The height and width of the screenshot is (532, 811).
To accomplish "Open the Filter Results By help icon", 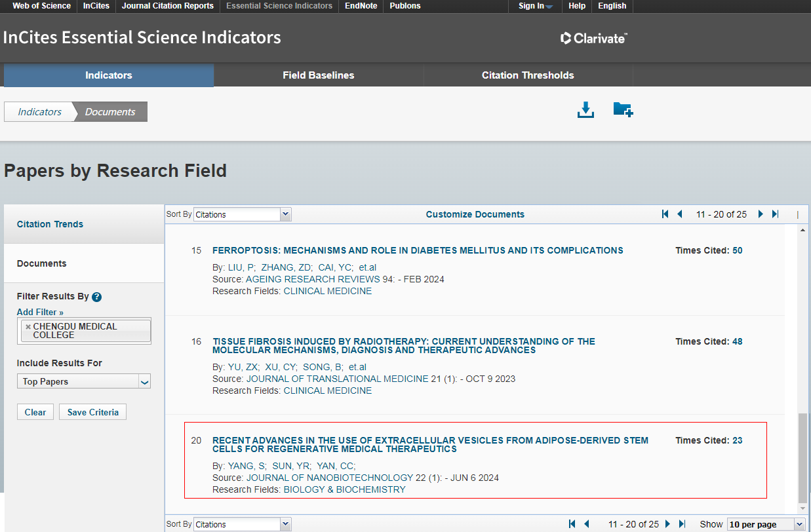I will (x=96, y=297).
